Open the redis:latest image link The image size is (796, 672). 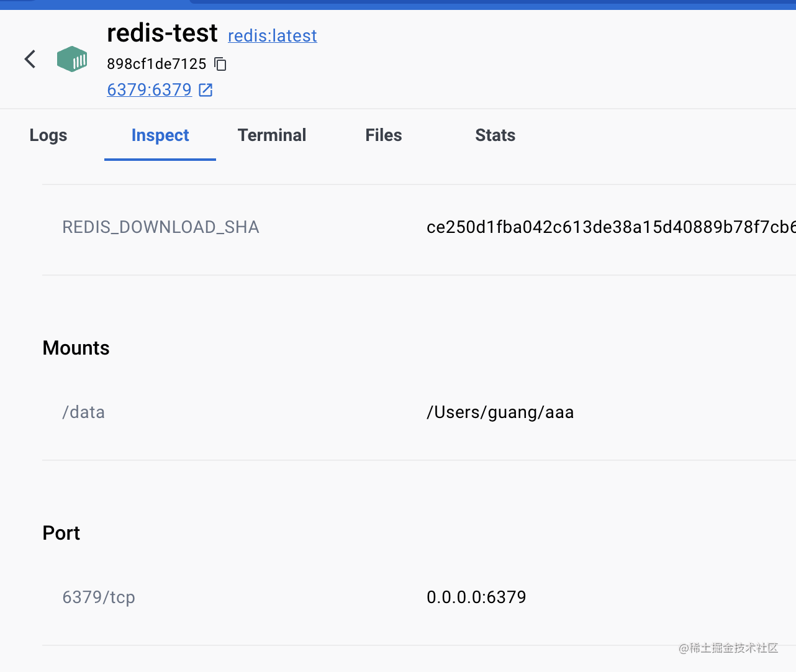click(272, 36)
